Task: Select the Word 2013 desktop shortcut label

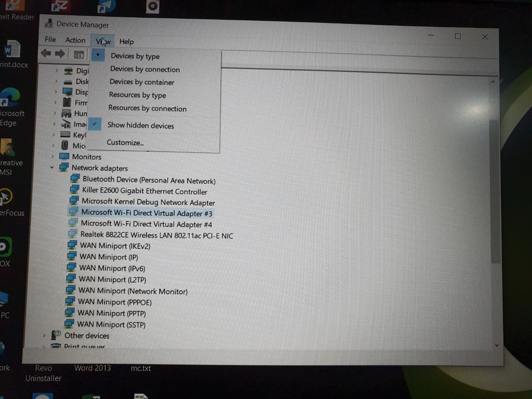Action: coord(93,368)
